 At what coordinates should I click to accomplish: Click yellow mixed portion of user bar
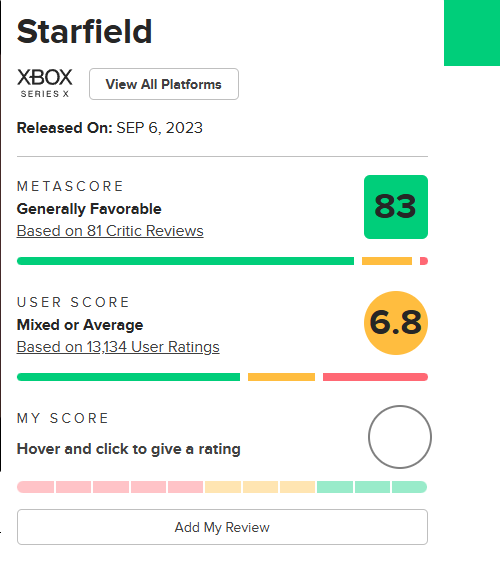pyautogui.click(x=282, y=377)
